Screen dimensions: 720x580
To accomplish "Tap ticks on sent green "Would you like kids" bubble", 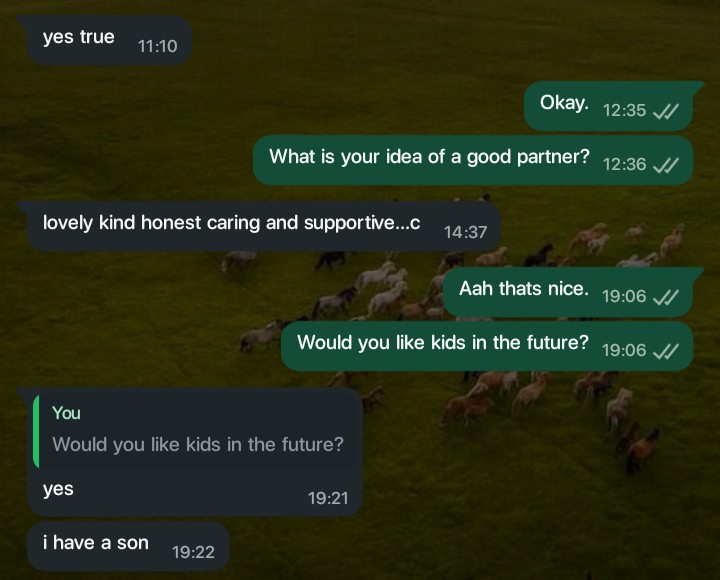I will pos(665,350).
